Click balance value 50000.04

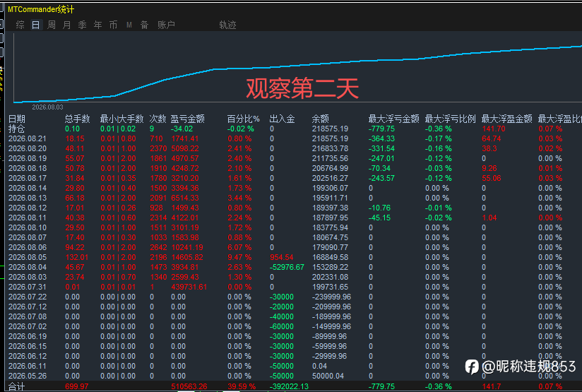coord(328,376)
